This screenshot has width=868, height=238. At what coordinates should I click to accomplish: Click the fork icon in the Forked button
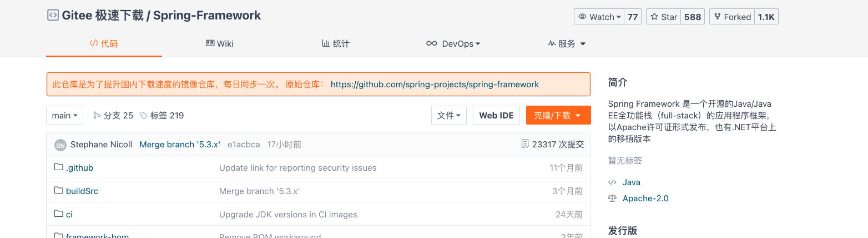point(718,17)
